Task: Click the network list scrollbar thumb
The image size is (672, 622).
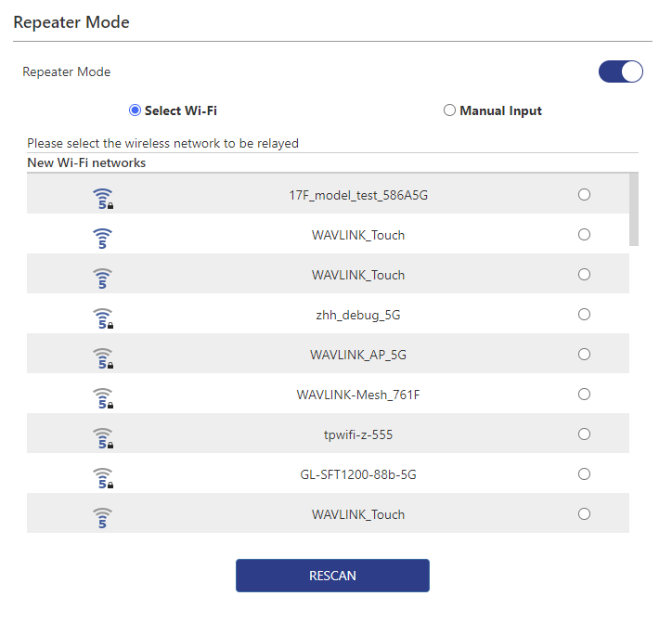Action: pos(634,209)
